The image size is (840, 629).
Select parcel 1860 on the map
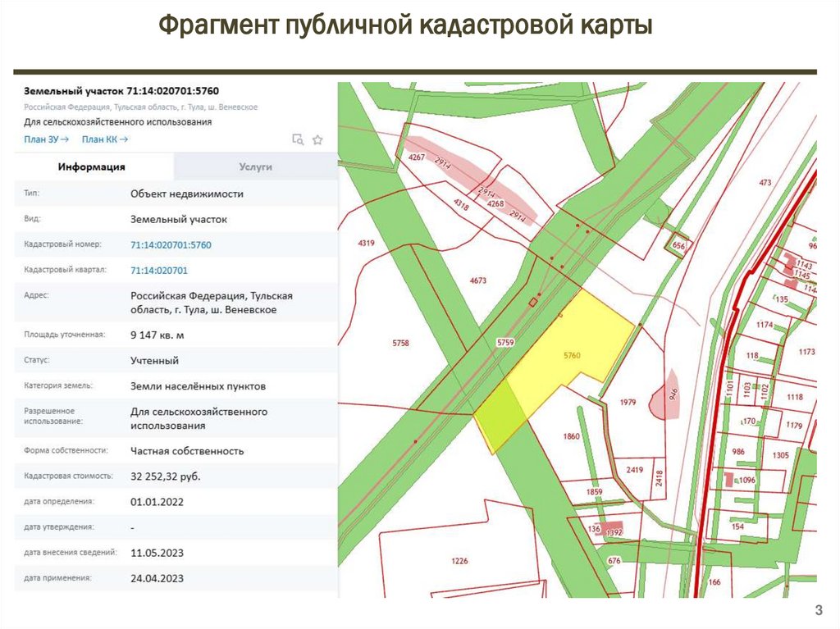pos(571,436)
